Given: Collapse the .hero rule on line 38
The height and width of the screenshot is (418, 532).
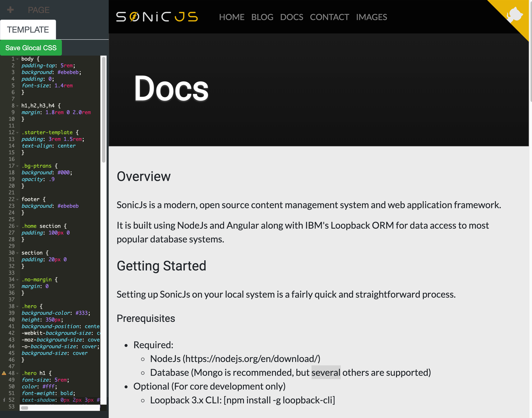Looking at the screenshot, I should (x=17, y=306).
